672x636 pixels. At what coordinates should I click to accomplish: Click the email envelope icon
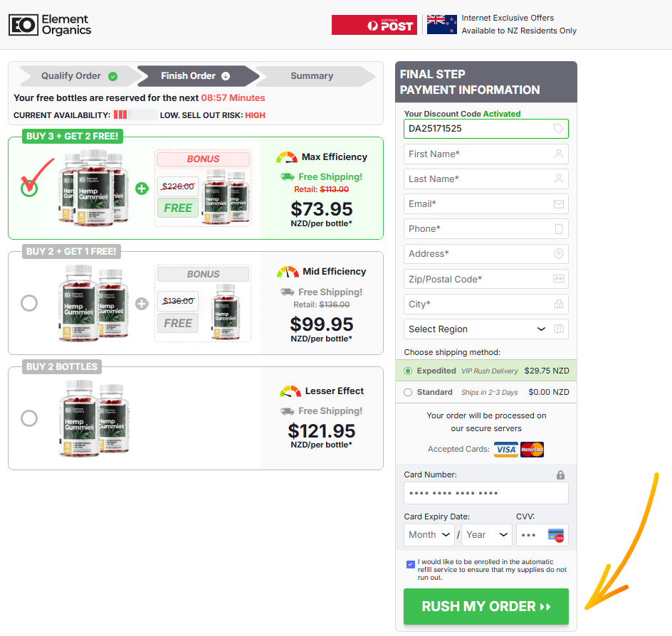558,204
